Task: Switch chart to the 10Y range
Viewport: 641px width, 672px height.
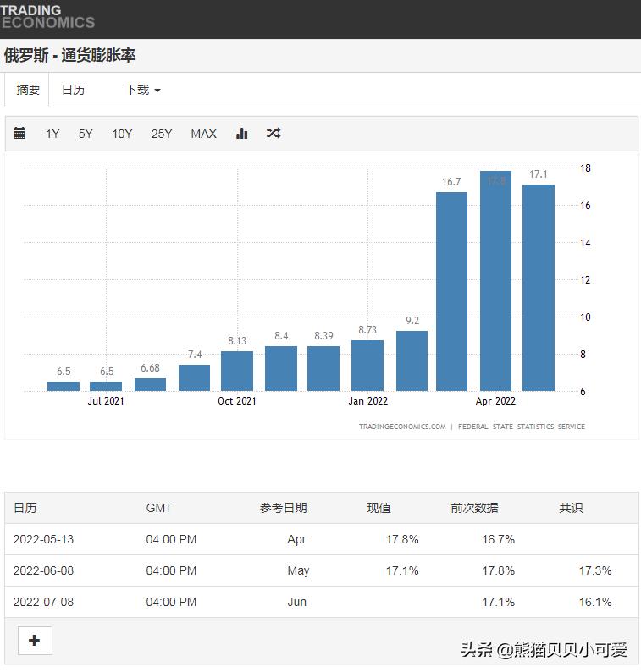Action: [x=122, y=134]
